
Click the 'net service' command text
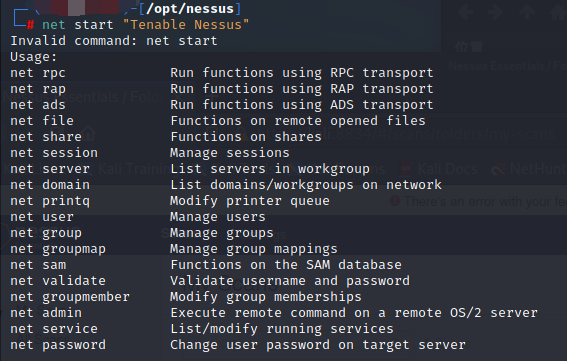pyautogui.click(x=54, y=329)
